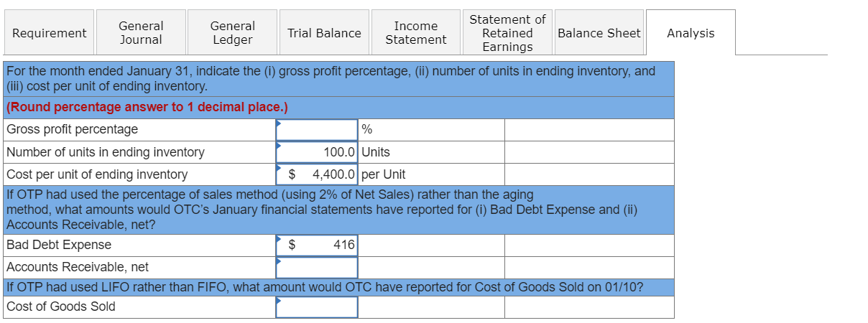Click the Gross profit percentage input field
Viewport: 868px width, 323px height.
coord(317,130)
